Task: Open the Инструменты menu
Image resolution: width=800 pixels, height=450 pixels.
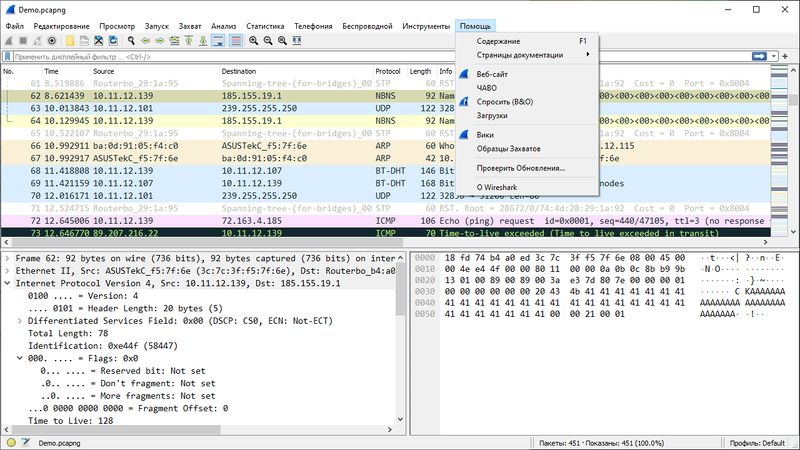Action: [x=426, y=26]
